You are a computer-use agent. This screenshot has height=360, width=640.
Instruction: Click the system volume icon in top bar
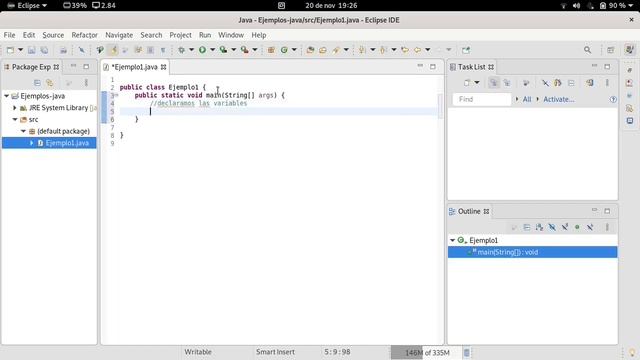point(576,6)
